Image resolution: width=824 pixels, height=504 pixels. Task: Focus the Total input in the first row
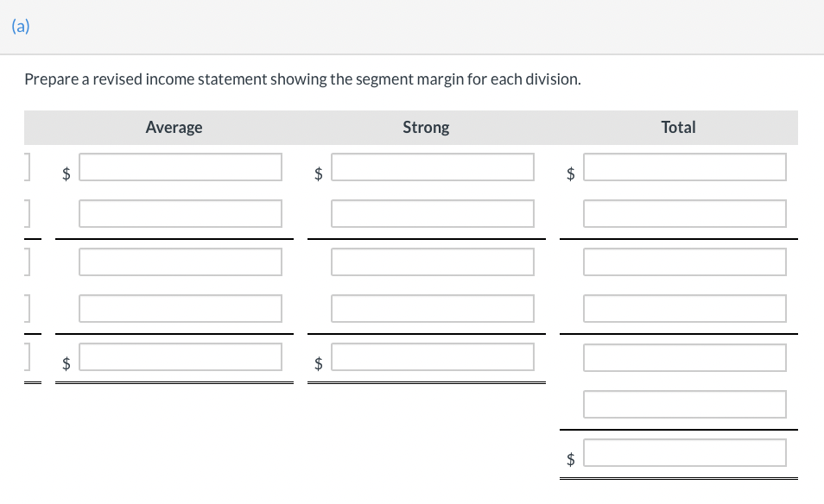[685, 167]
